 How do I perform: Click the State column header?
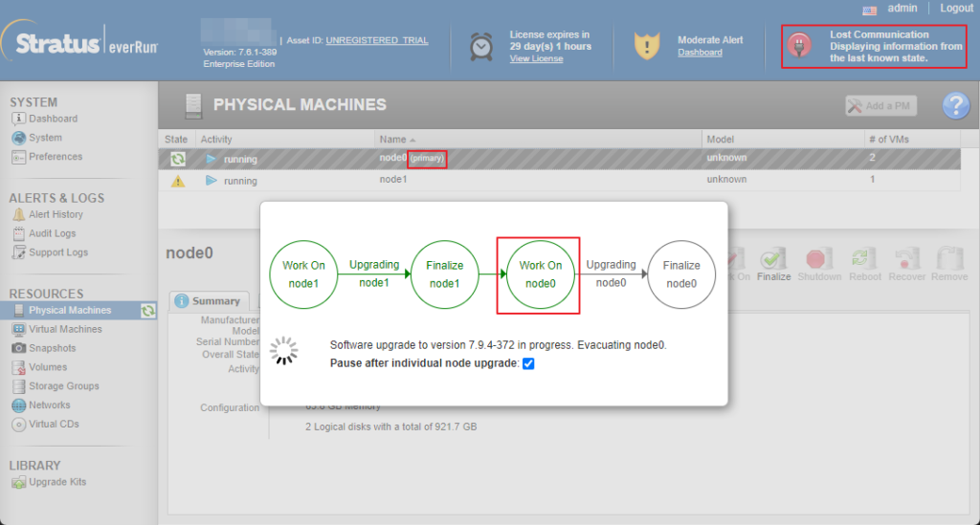(x=176, y=140)
